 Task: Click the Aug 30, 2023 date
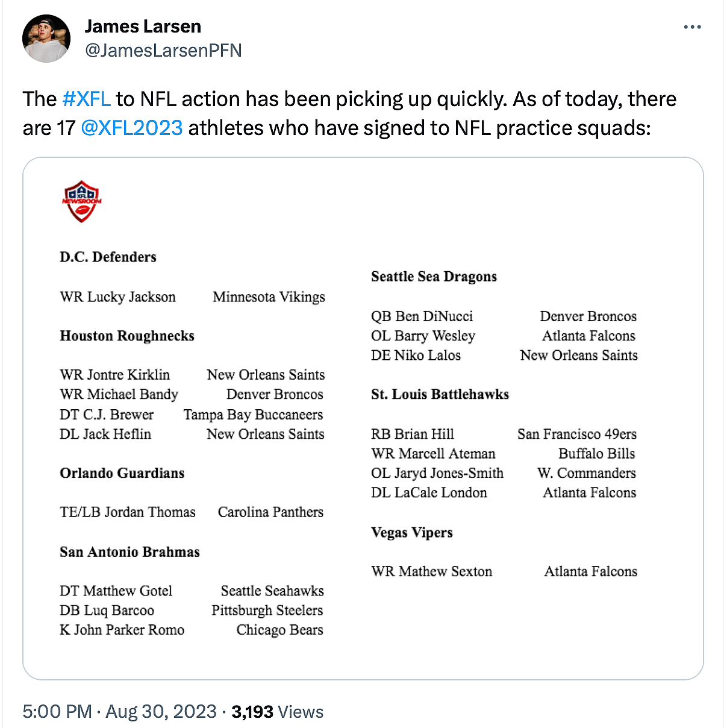pyautogui.click(x=161, y=712)
